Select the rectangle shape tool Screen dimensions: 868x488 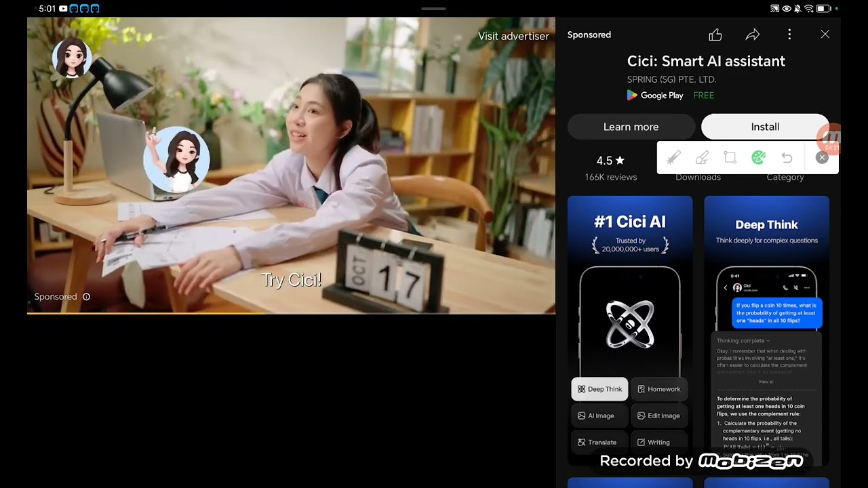730,158
